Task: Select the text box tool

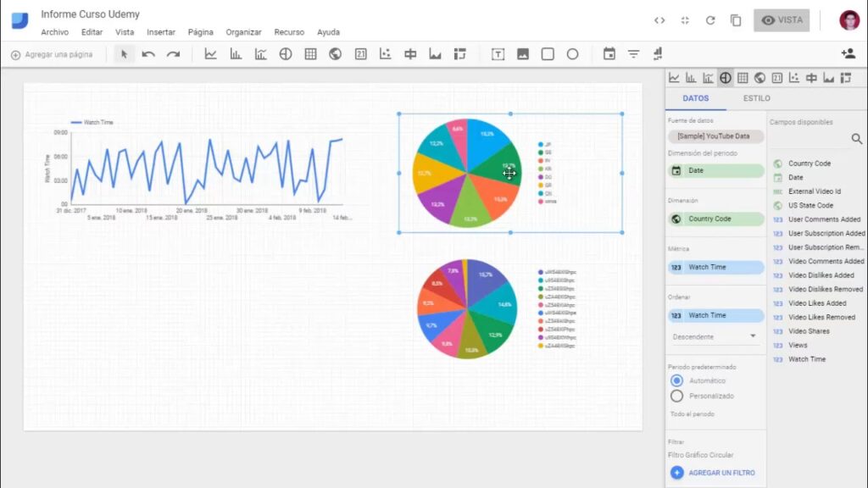Action: pos(498,54)
